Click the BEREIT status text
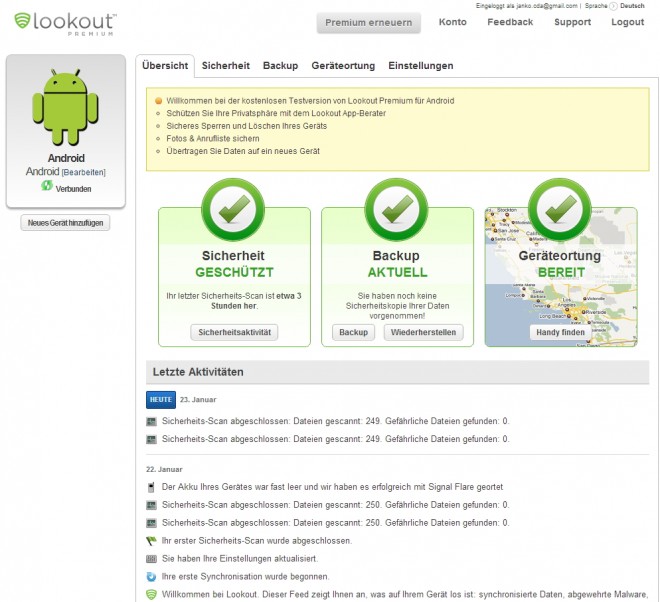Image resolution: width=660 pixels, height=602 pixels. click(561, 272)
